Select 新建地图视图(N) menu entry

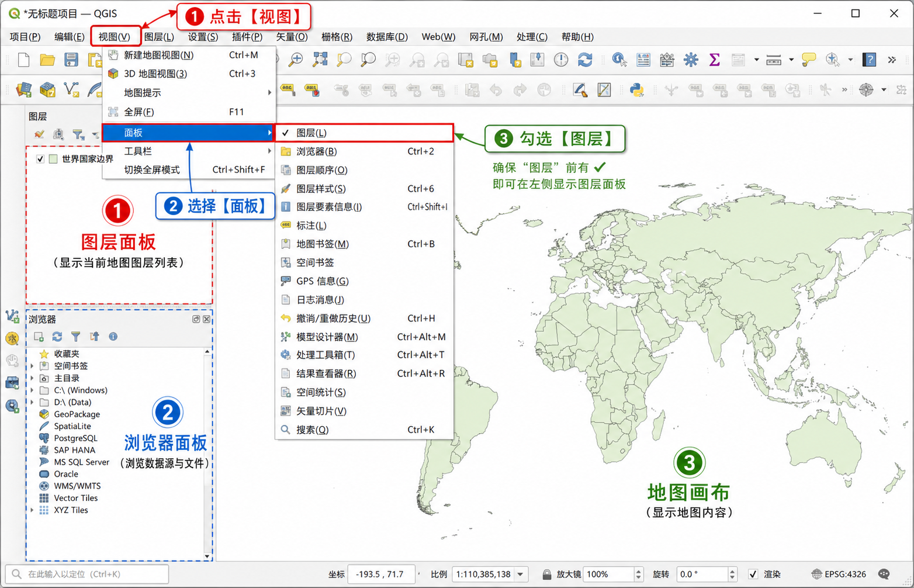click(x=188, y=55)
